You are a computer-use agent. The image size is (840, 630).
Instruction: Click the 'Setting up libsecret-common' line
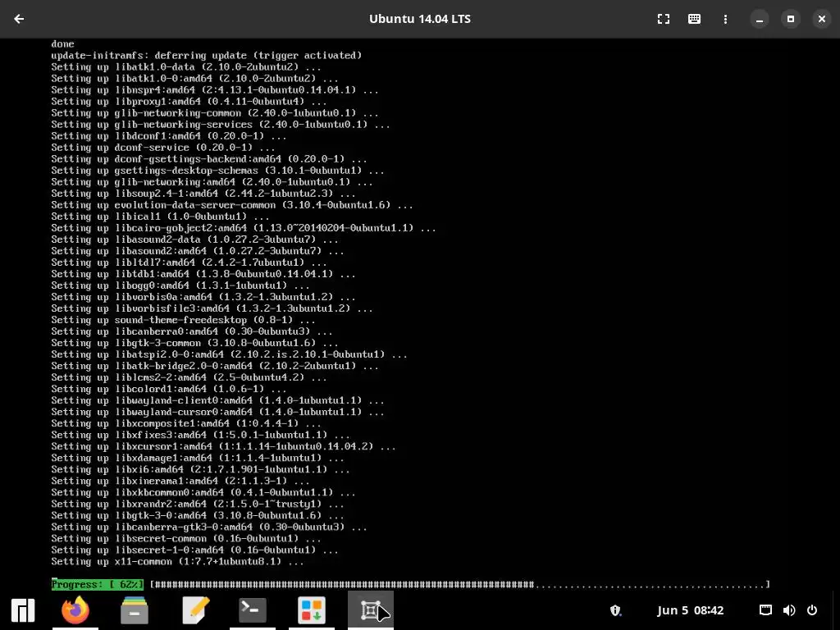(186, 538)
